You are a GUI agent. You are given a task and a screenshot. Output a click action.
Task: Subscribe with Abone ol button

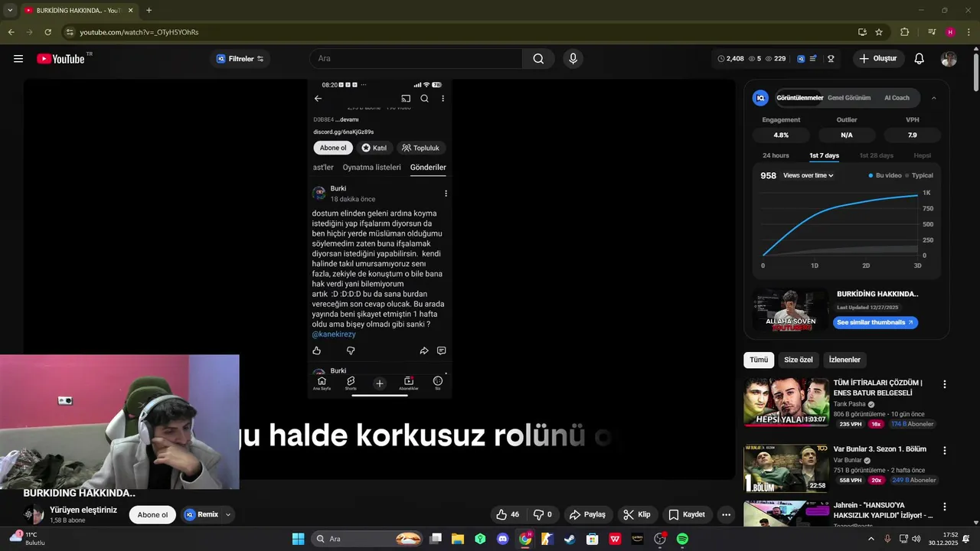pos(152,514)
